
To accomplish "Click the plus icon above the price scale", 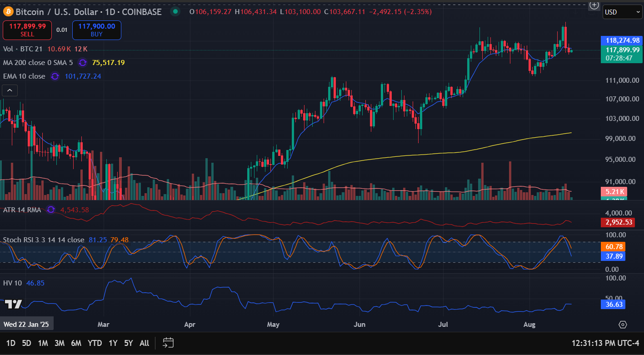I will (594, 5).
